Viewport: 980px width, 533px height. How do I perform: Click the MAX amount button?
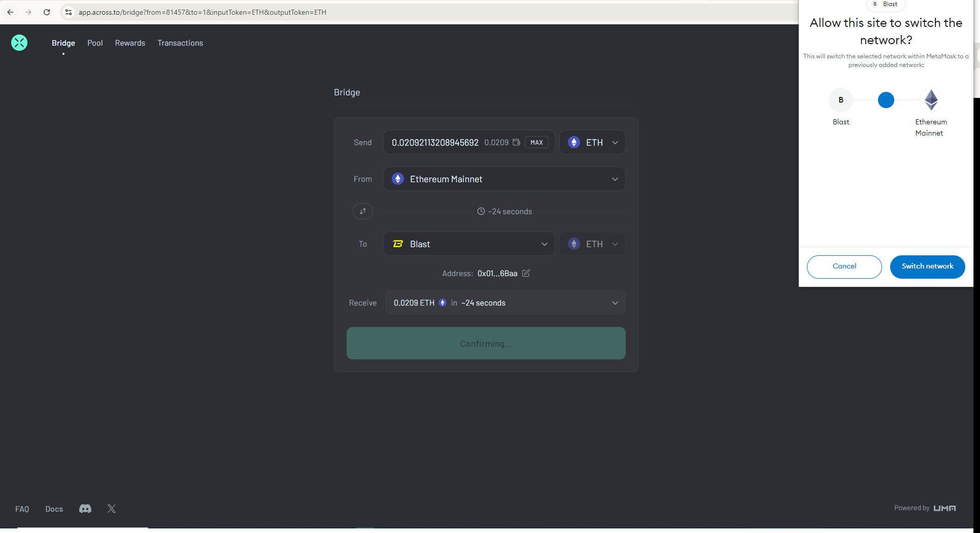click(536, 143)
